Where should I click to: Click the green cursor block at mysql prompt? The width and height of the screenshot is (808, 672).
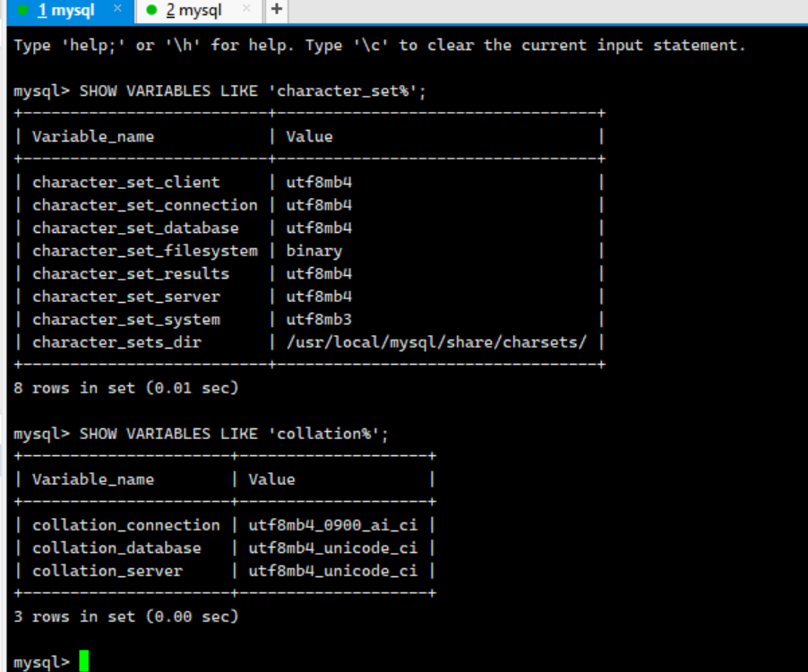point(84,661)
